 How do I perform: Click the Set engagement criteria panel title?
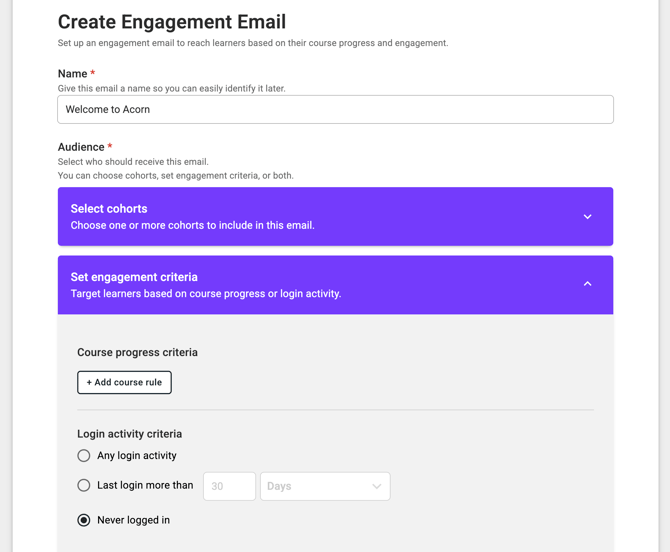(x=134, y=277)
